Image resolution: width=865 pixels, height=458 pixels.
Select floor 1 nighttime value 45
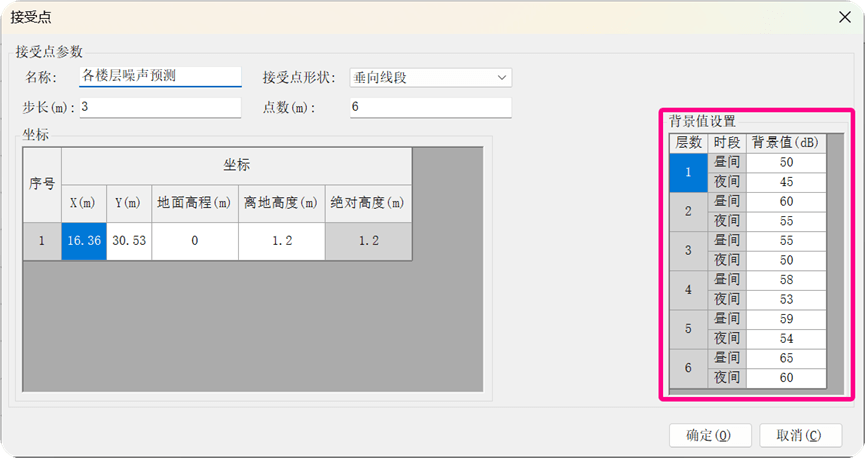(786, 182)
